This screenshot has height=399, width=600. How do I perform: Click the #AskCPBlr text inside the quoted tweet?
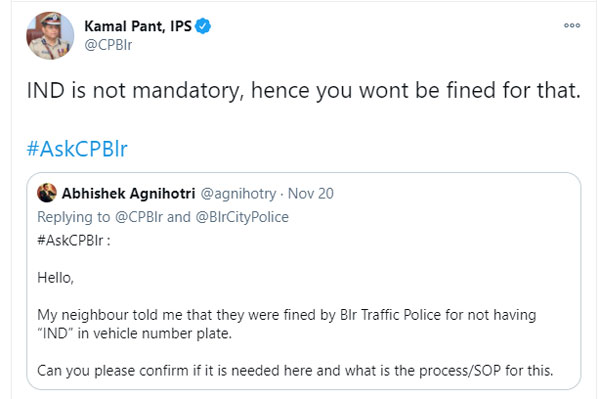coord(70,241)
